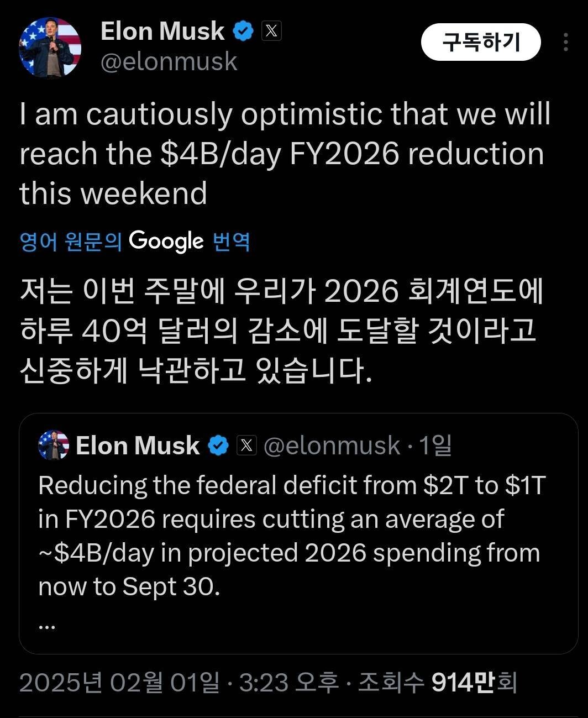588x718 pixels.
Task: Open the small avatar in the quoted tweet
Action: click(x=54, y=446)
